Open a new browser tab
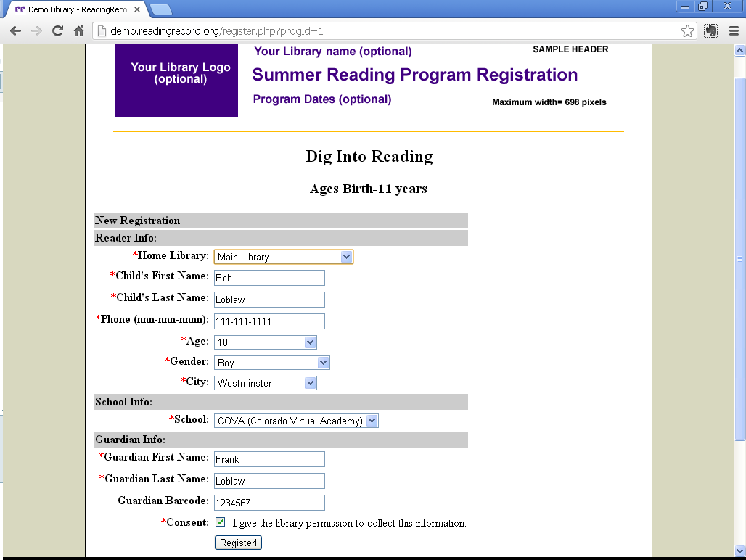This screenshot has height=560, width=746. pos(161,9)
